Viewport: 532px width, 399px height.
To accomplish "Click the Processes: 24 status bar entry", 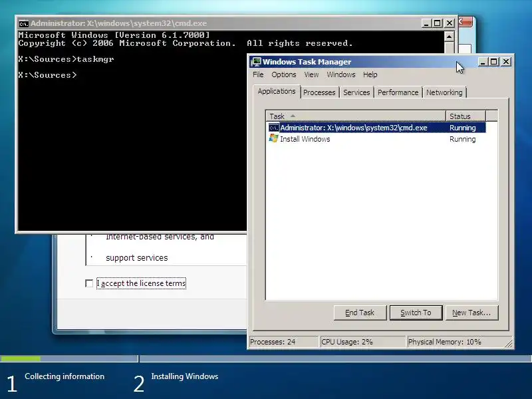I will tap(283, 342).
